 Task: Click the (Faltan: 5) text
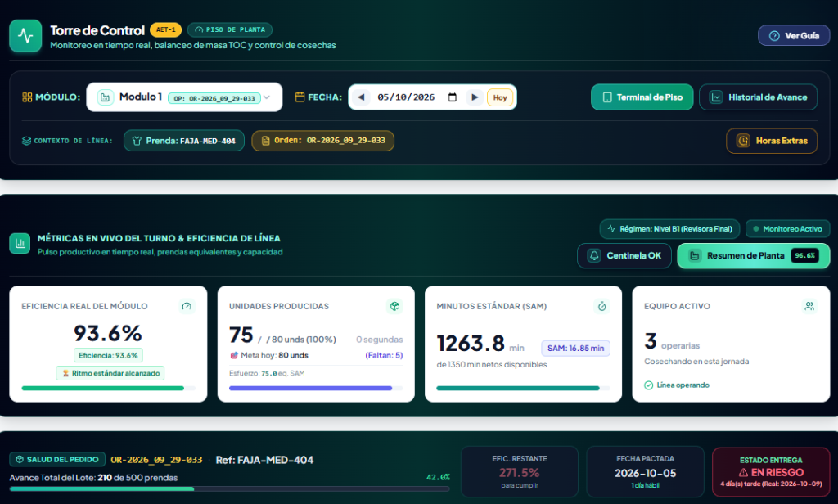(384, 355)
